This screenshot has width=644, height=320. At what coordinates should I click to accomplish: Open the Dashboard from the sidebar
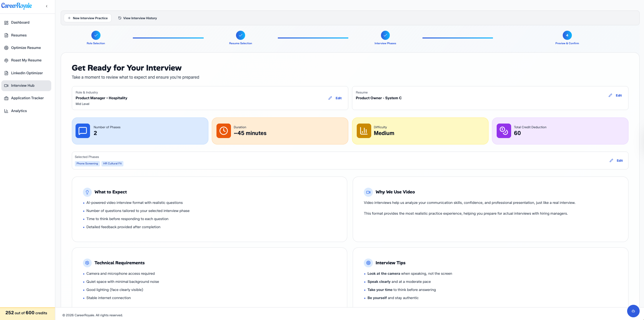click(20, 22)
